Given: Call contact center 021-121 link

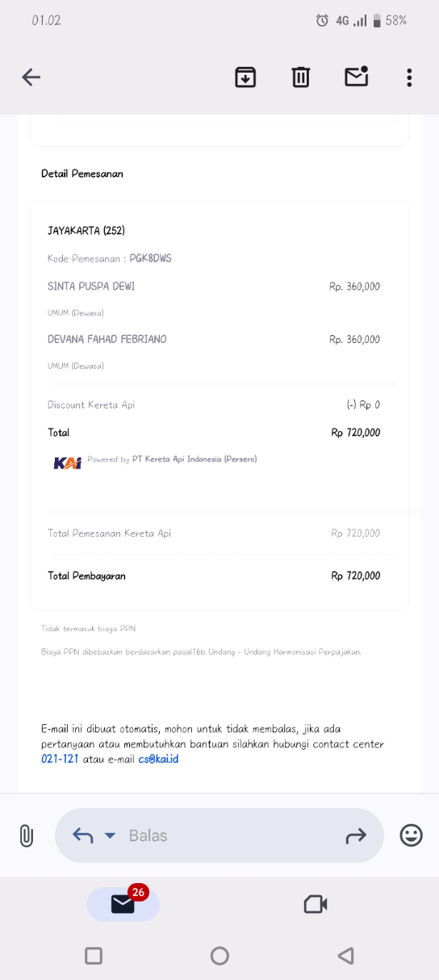Looking at the screenshot, I should click(60, 759).
